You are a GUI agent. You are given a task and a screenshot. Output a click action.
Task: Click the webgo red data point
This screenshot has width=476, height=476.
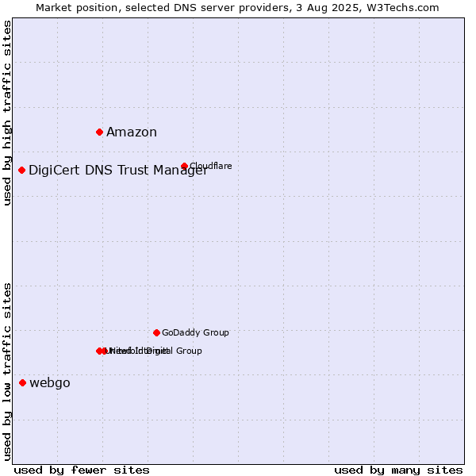(22, 382)
